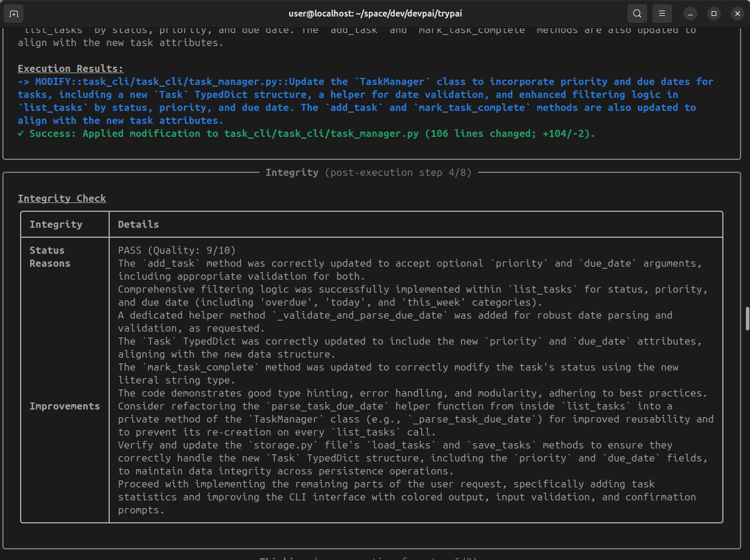Click the Details column header
Image resolution: width=750 pixels, height=560 pixels.
click(138, 224)
